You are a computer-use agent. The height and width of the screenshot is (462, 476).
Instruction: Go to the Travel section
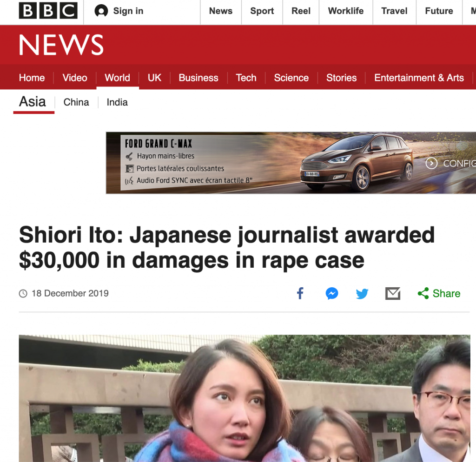click(394, 11)
